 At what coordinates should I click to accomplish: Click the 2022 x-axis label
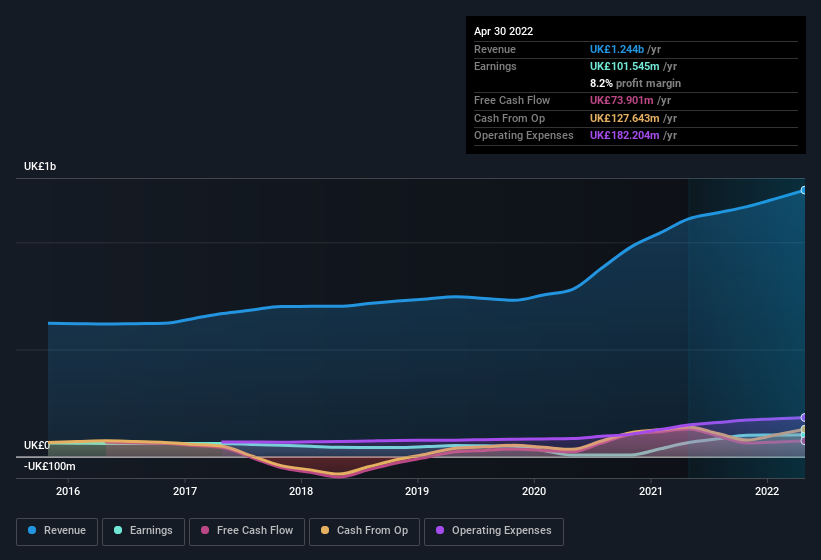click(767, 491)
